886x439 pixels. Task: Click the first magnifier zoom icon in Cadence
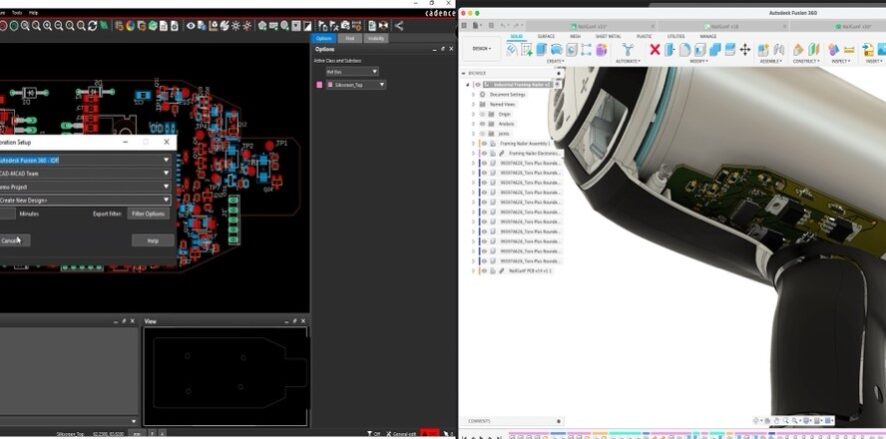25,25
